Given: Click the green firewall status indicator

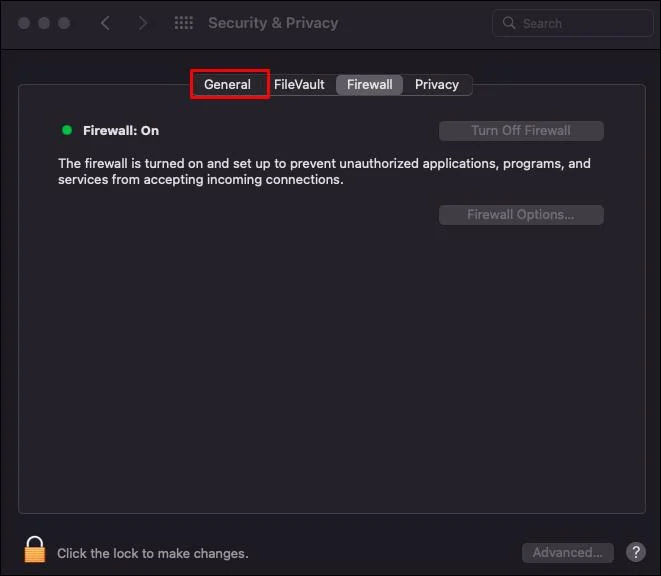Looking at the screenshot, I should [67, 130].
